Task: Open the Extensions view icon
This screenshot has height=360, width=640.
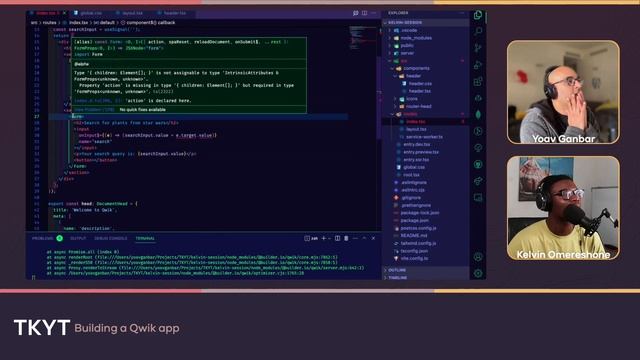Action: [478, 82]
